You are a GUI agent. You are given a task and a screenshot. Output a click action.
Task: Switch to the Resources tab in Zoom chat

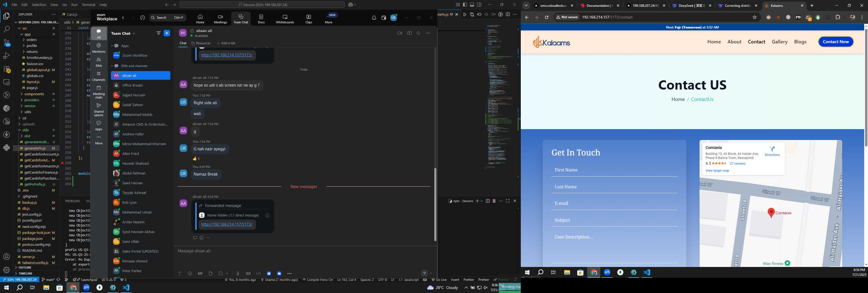201,43
